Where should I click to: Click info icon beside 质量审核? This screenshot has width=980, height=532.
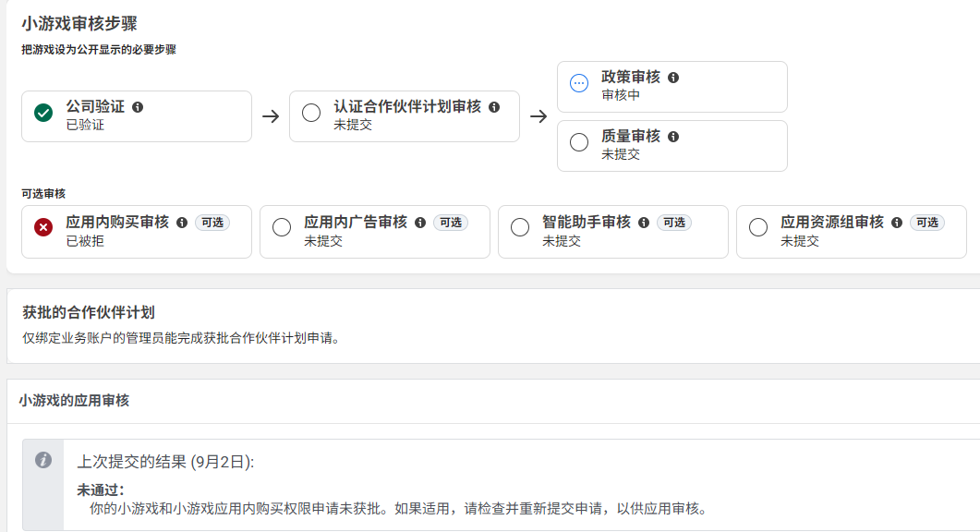pyautogui.click(x=673, y=137)
